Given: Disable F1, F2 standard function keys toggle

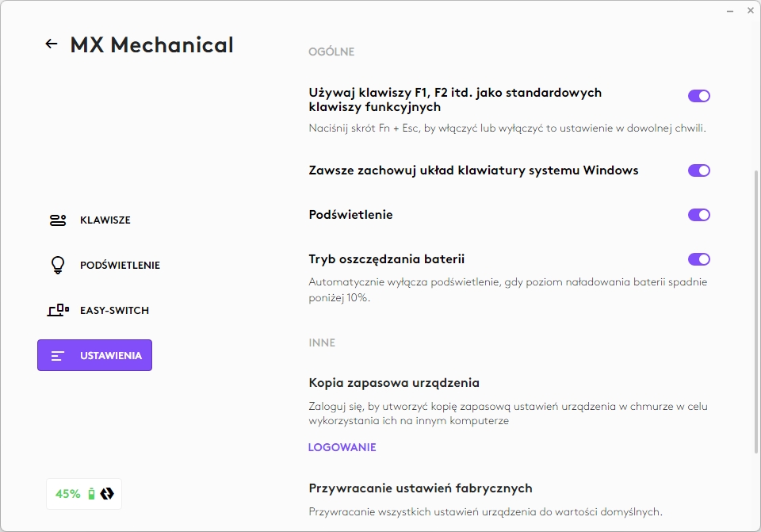Looking at the screenshot, I should [698, 96].
